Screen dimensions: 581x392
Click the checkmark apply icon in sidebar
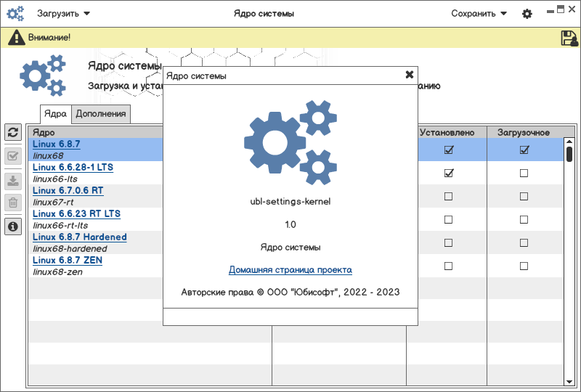coord(13,156)
